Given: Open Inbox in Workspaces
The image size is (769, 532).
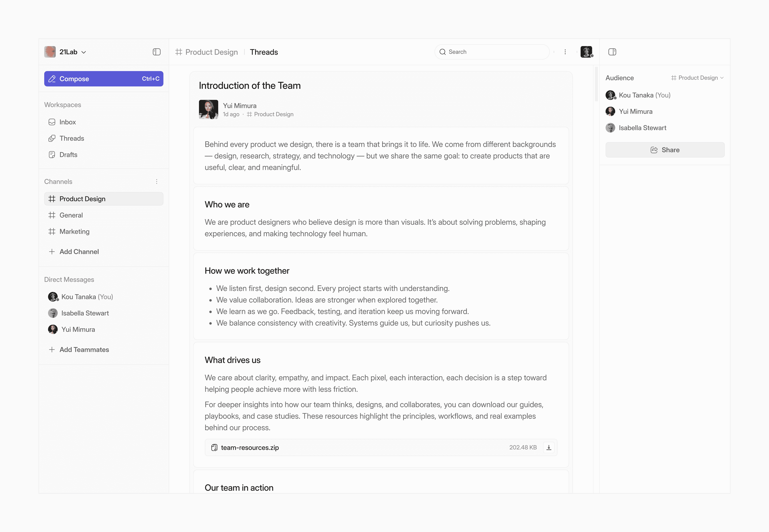Looking at the screenshot, I should coord(67,122).
